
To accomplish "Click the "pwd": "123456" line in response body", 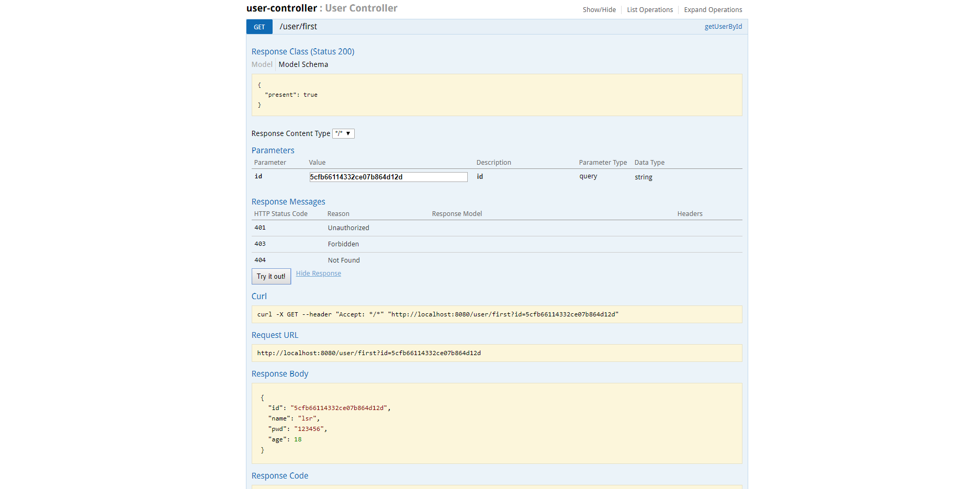I will point(298,429).
